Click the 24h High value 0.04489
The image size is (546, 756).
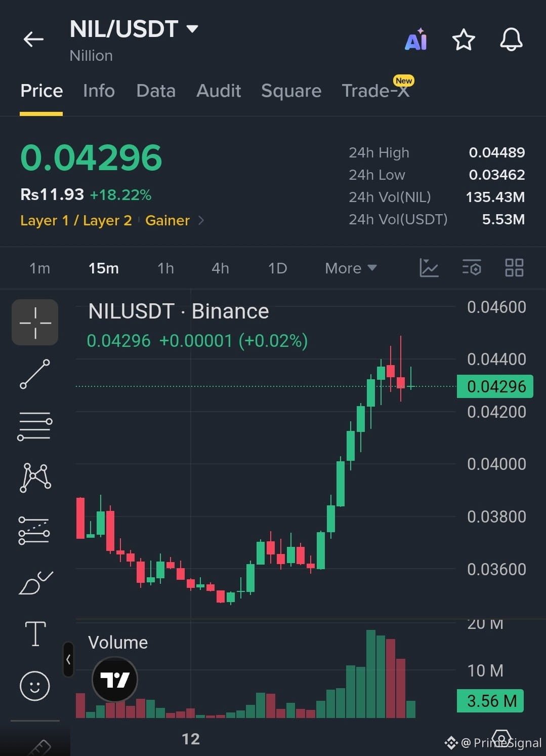click(497, 152)
